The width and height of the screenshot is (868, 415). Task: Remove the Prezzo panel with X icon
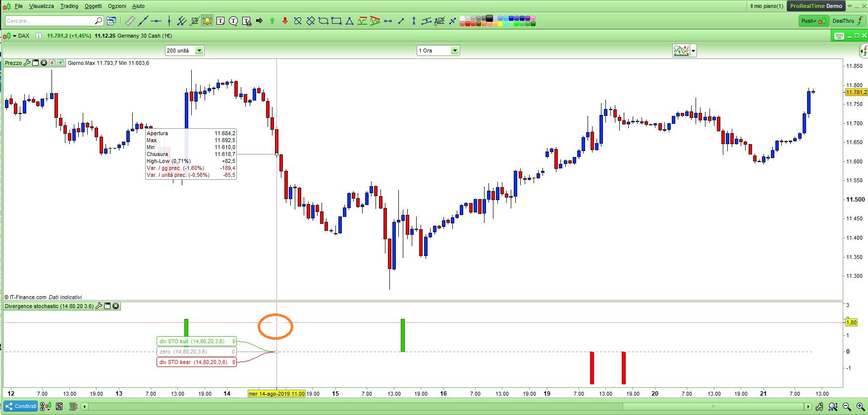pos(44,63)
